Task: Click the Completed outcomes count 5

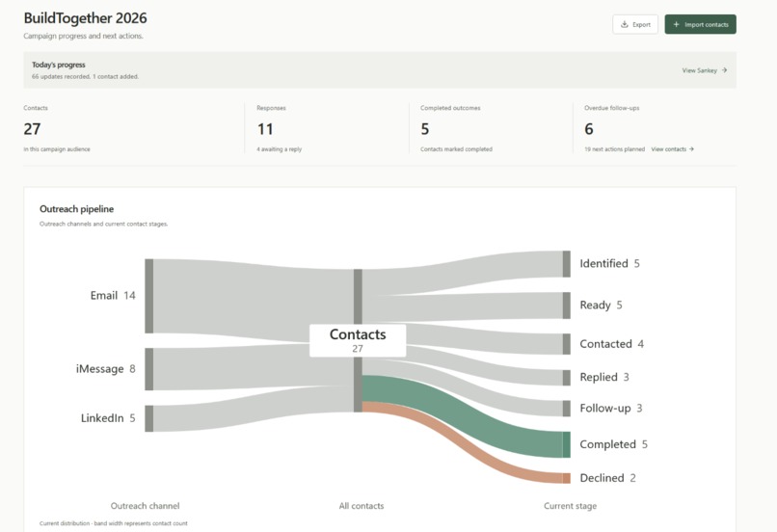Action: 425,129
